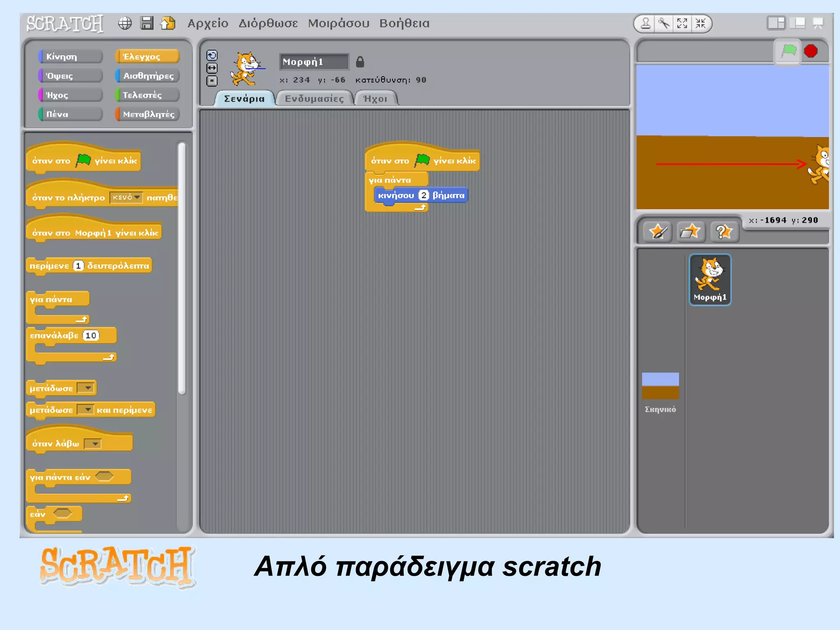
Task: Open dropdown on the plain μετάδωσε block
Action: tap(86, 388)
